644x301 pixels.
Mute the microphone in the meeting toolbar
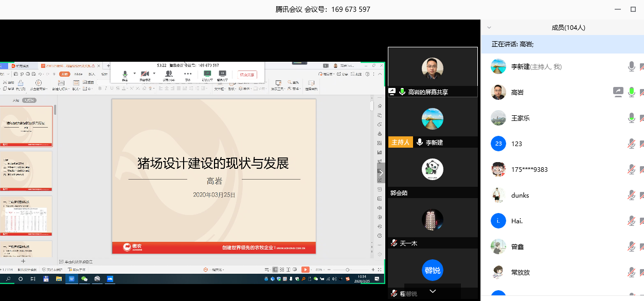tap(124, 74)
